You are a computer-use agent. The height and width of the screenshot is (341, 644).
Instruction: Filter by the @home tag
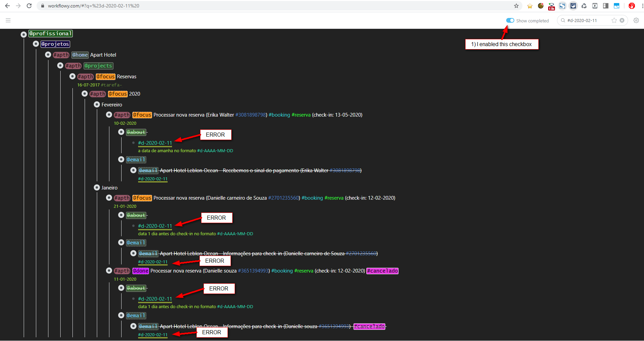(x=80, y=55)
